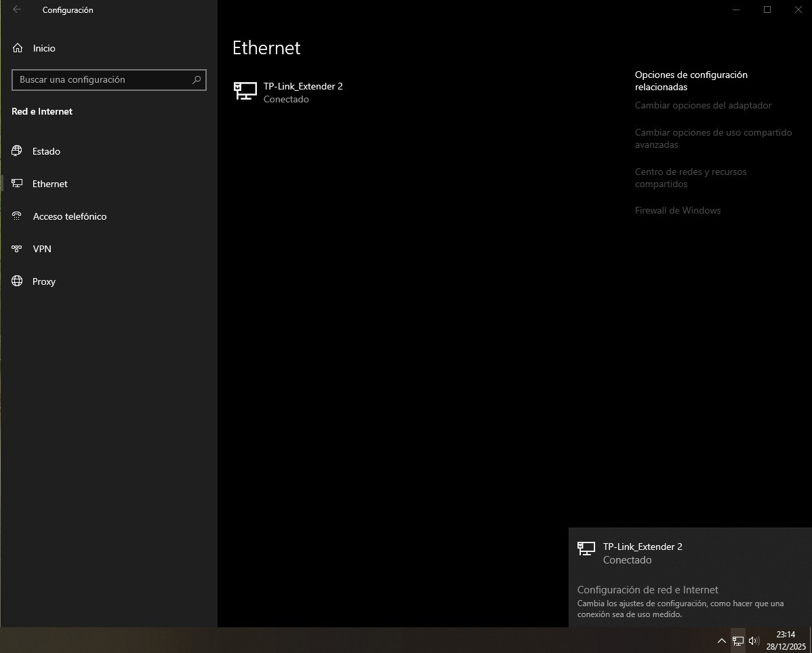The height and width of the screenshot is (653, 812).
Task: Click TP-Link_Extender 2 name in network flyout
Action: coord(643,547)
